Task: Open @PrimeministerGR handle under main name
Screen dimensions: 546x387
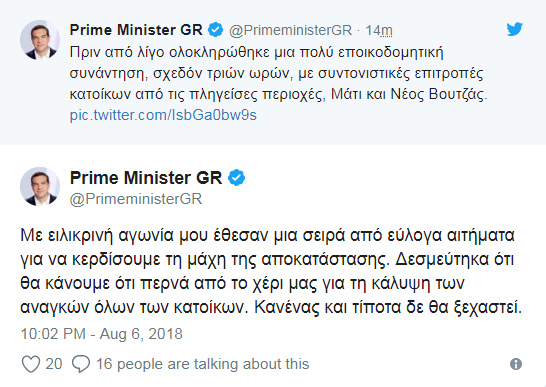Action: [x=136, y=199]
